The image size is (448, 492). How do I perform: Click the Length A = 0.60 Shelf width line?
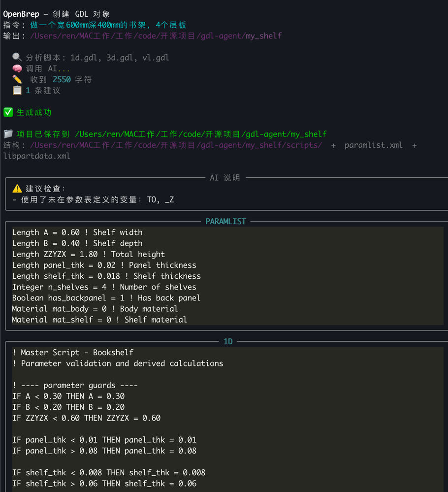pos(77,232)
